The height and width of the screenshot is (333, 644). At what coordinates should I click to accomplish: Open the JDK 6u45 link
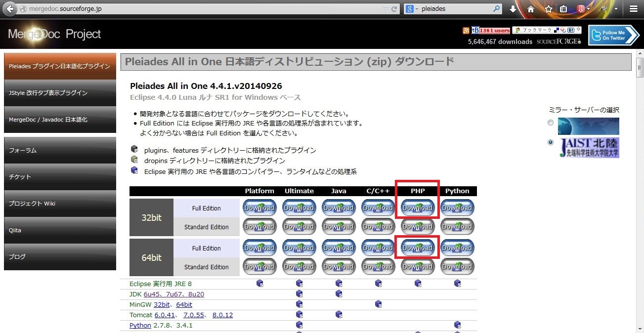pyautogui.click(x=152, y=294)
